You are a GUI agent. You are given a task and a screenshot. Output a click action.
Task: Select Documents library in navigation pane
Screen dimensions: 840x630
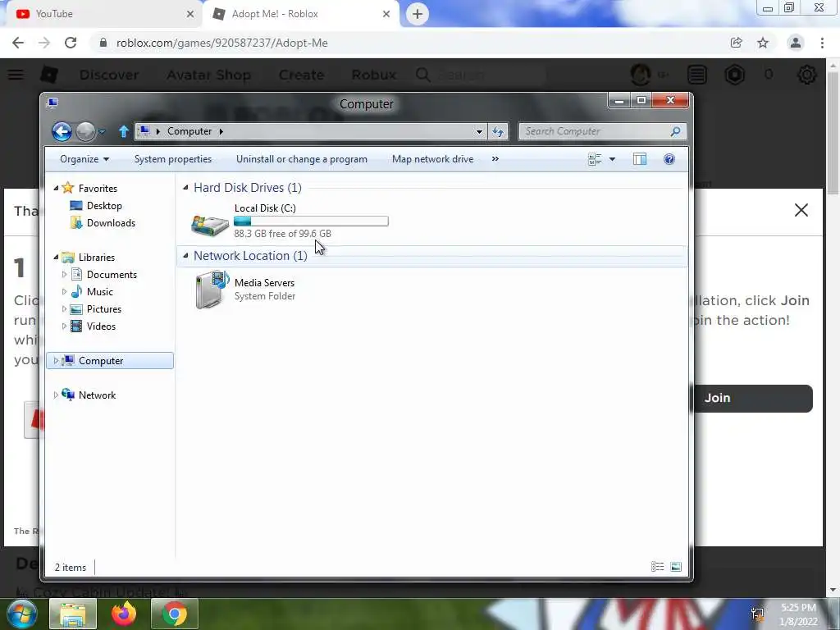(x=112, y=274)
